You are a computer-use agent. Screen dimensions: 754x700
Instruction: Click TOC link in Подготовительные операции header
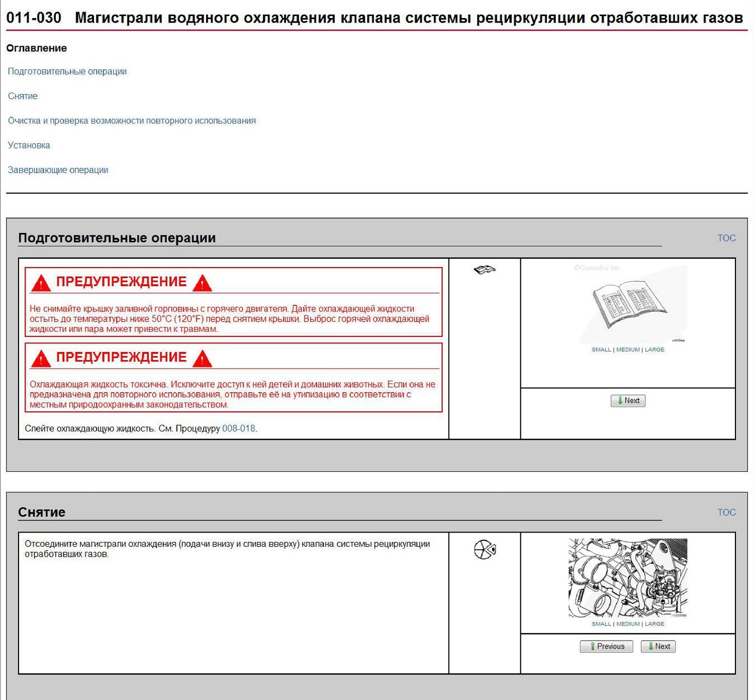pos(726,238)
